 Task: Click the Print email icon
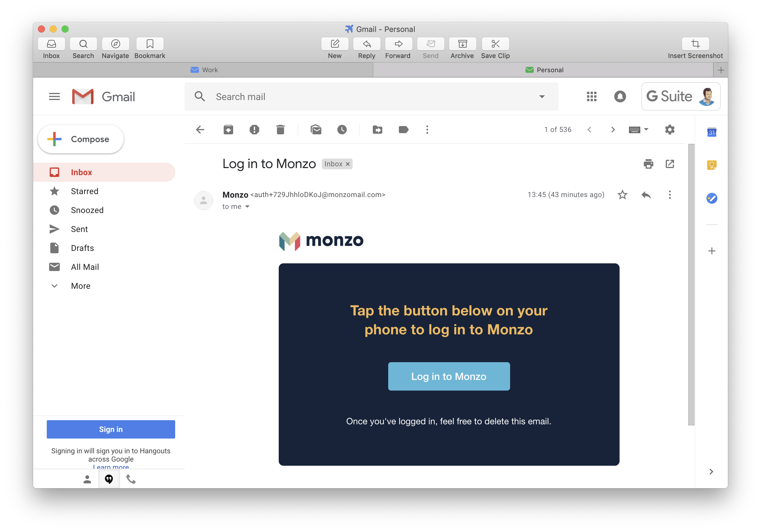tap(648, 164)
